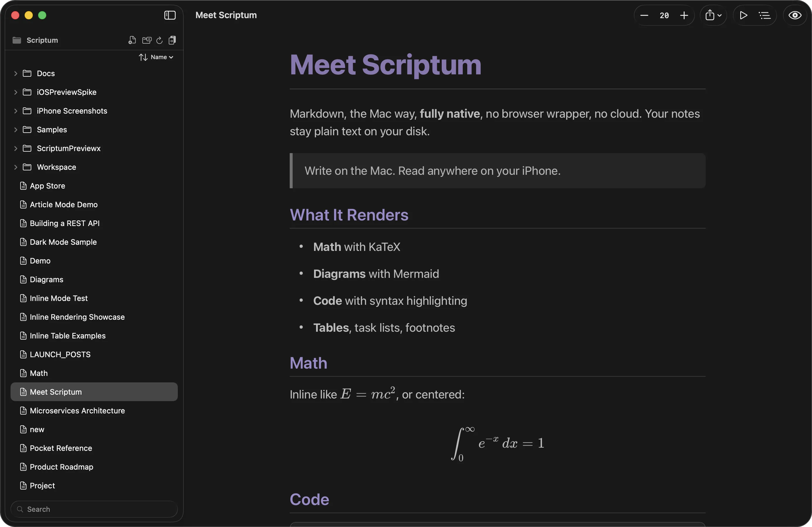Create a new file in Scriptum
This screenshot has height=527, width=812.
click(x=132, y=40)
